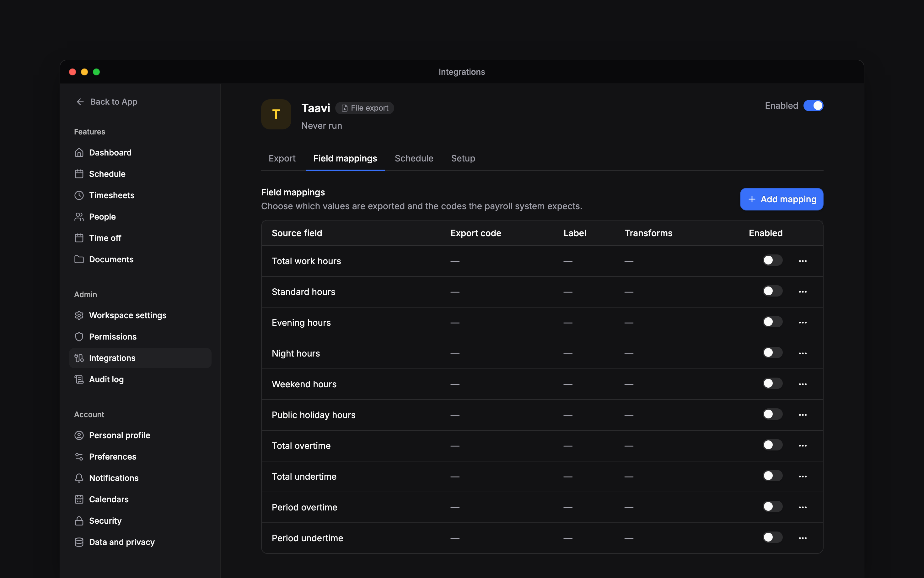
Task: Click the Calendars grid icon
Action: (x=79, y=499)
